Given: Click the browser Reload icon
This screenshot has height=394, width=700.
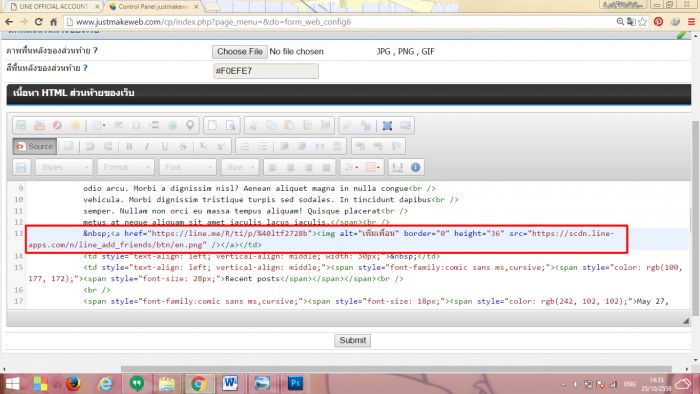Looking at the screenshot, I should point(39,22).
